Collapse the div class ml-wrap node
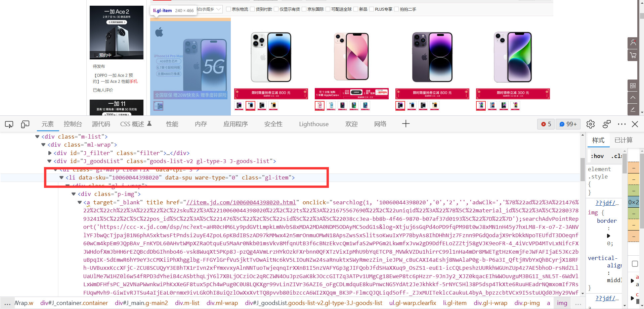644x309 pixels. (x=43, y=145)
